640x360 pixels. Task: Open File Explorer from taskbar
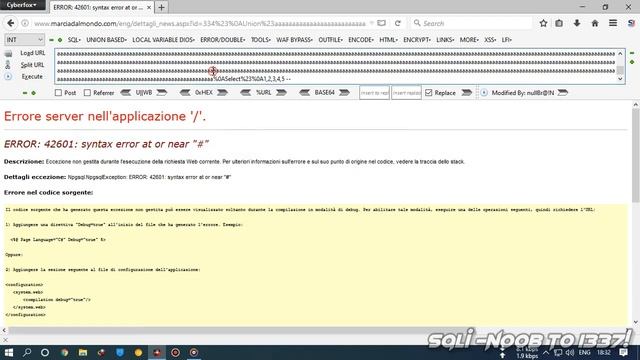point(83,352)
